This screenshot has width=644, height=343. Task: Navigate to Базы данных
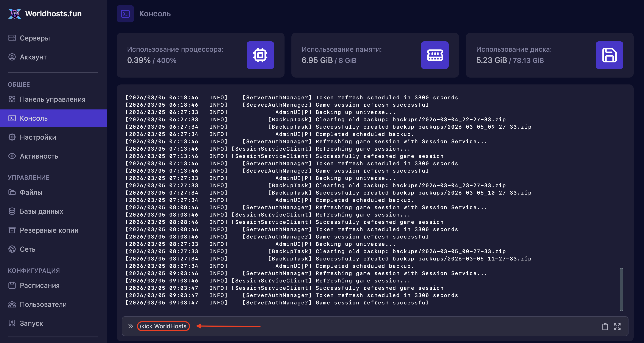click(x=41, y=211)
